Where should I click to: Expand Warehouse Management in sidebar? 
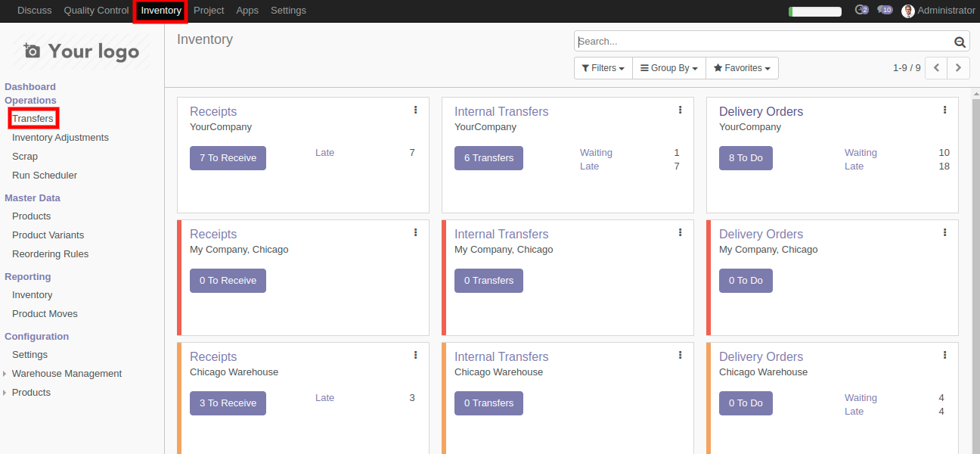pos(67,374)
